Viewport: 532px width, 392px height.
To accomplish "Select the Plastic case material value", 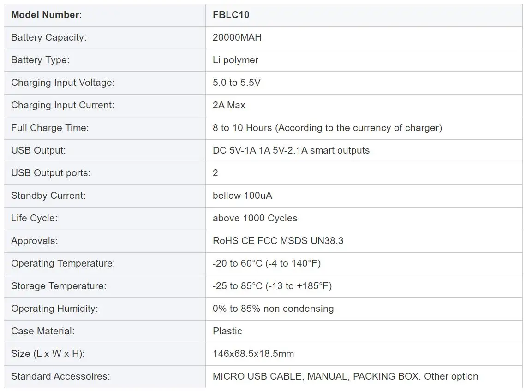I will [227, 331].
